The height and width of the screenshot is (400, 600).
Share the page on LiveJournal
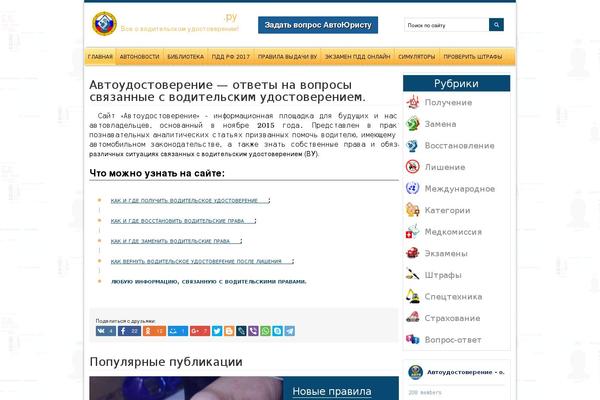[x=241, y=331]
